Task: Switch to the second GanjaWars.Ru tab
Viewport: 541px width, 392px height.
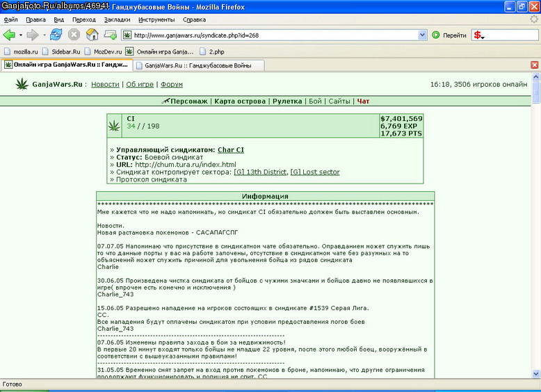Action: pyautogui.click(x=199, y=65)
